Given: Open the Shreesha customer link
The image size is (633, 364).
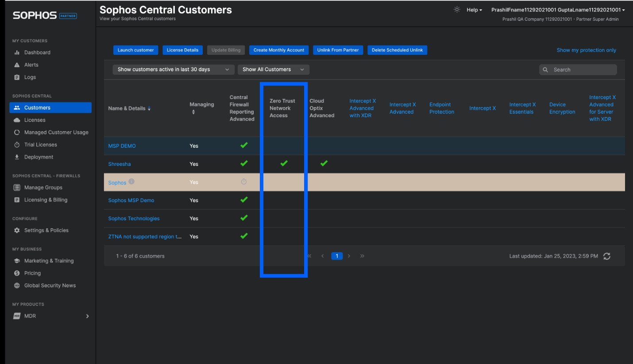Looking at the screenshot, I should (120, 164).
